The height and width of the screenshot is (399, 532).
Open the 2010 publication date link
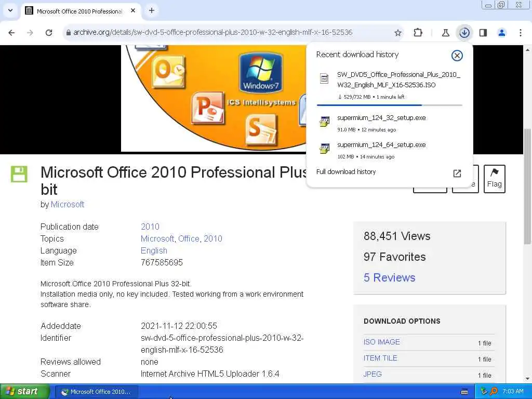pyautogui.click(x=150, y=227)
